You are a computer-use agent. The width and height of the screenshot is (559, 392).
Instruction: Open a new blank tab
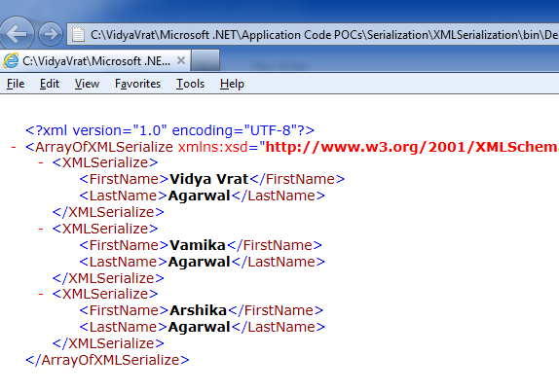[x=205, y=60]
